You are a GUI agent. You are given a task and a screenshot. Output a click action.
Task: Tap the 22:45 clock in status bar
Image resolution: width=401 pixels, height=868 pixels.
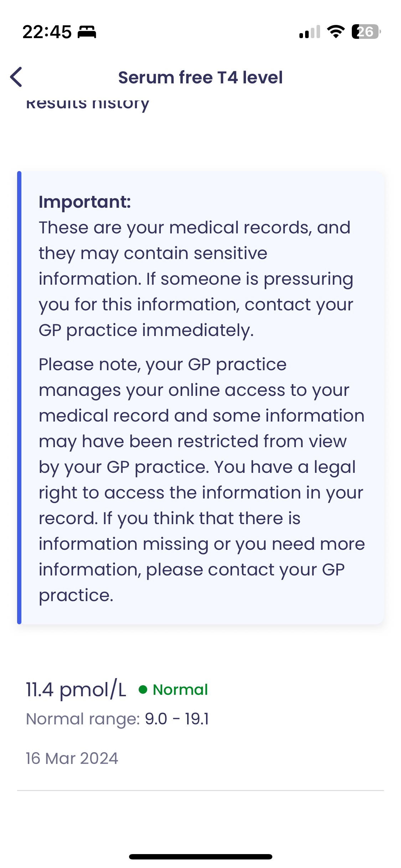click(x=47, y=32)
